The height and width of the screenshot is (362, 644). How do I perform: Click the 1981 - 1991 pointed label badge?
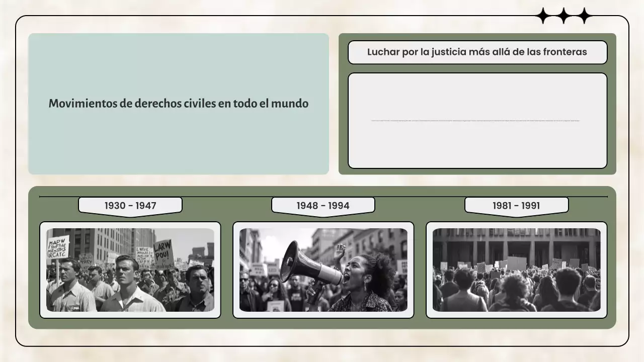point(516,205)
